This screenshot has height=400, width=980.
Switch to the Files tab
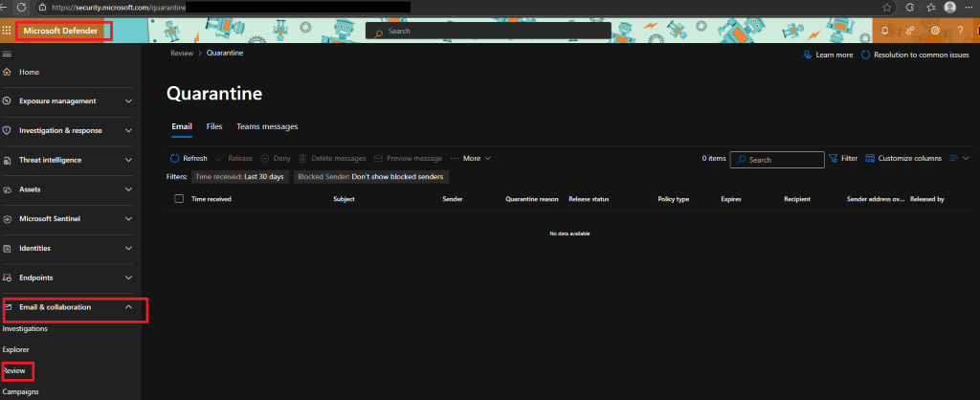[x=214, y=126]
